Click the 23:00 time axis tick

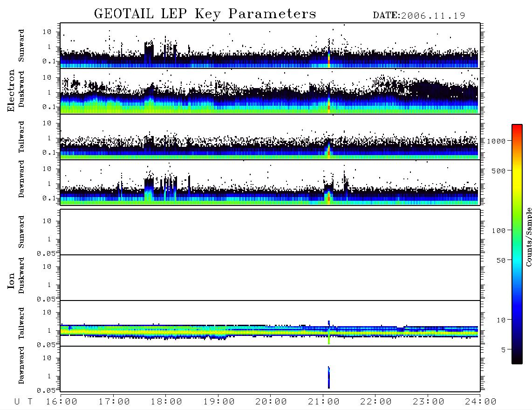429,402
